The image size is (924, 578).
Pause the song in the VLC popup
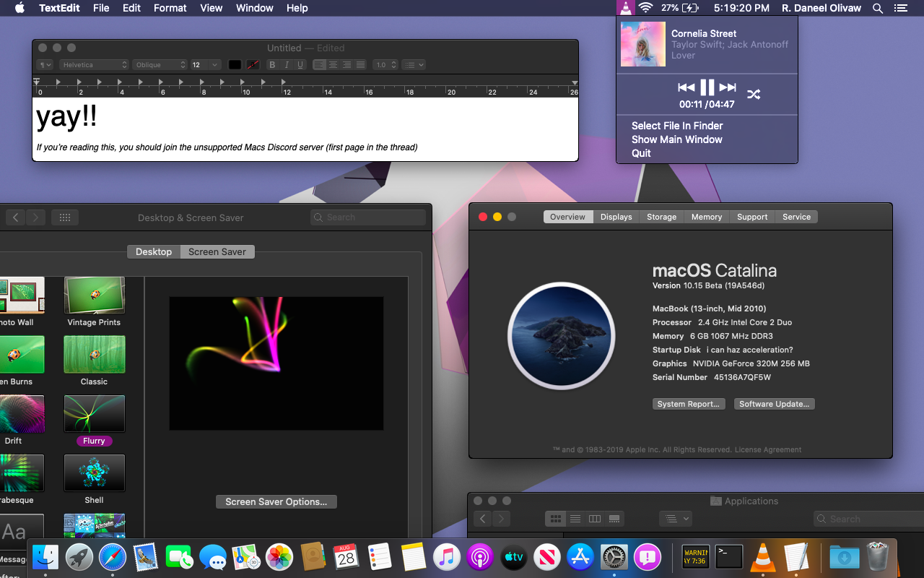point(707,87)
